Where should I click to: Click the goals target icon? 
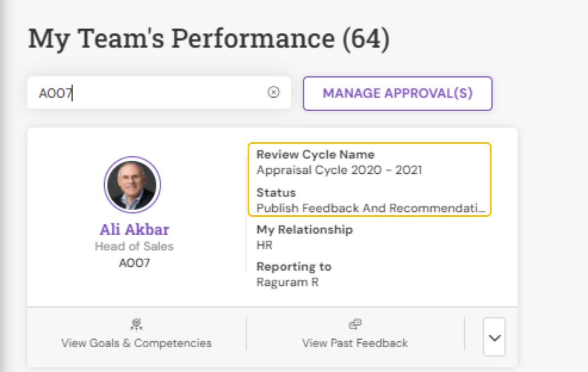pyautogui.click(x=136, y=324)
